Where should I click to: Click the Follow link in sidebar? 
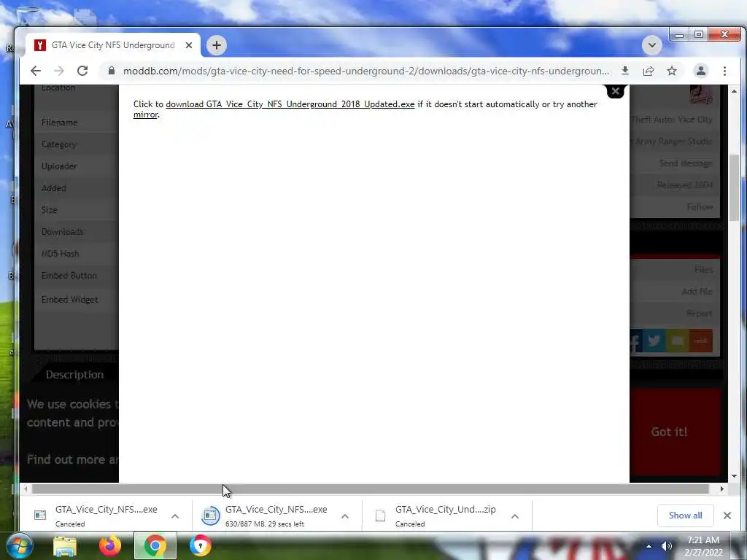(700, 206)
